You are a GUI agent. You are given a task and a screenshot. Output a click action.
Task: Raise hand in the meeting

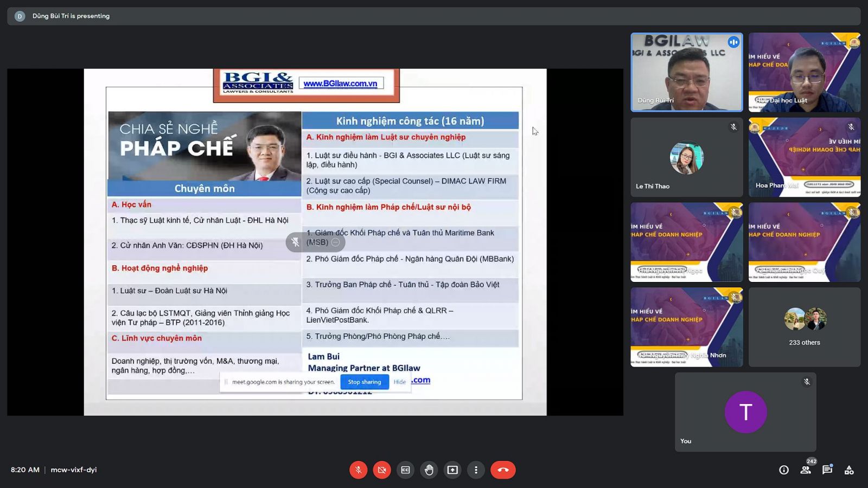point(429,470)
